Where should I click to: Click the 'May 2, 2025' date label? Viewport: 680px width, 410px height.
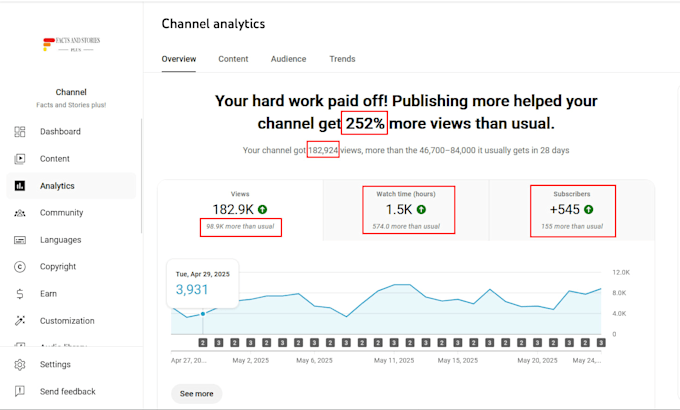point(251,361)
